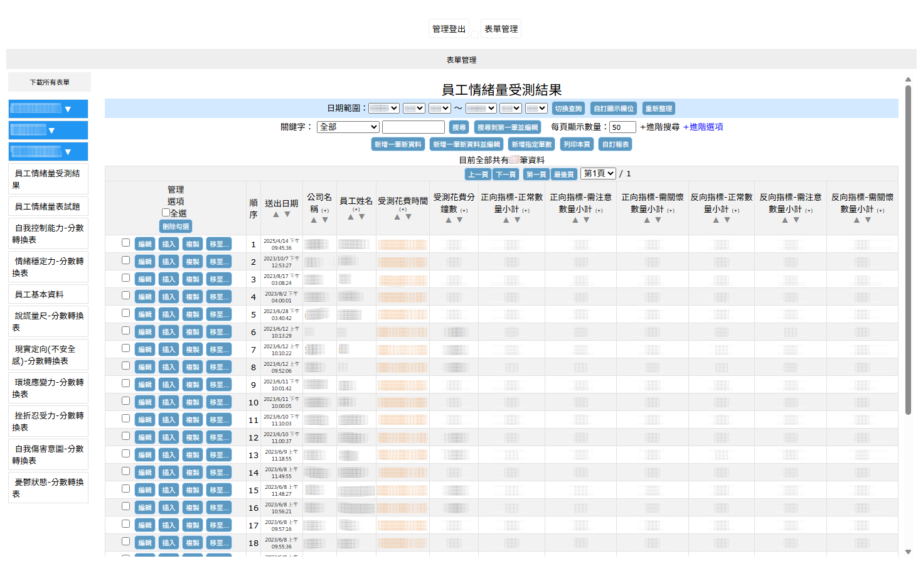Focus the keyword search text box
923x588 pixels.
(413, 127)
